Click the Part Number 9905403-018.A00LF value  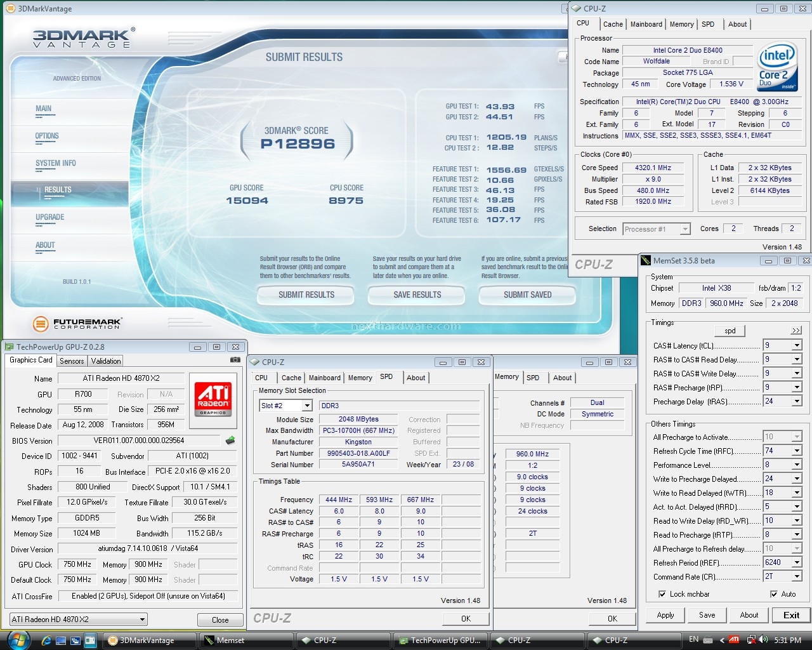click(359, 453)
